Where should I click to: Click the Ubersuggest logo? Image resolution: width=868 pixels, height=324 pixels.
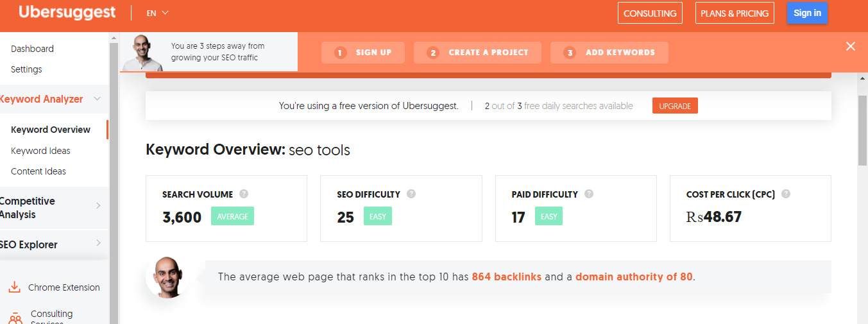click(x=67, y=12)
